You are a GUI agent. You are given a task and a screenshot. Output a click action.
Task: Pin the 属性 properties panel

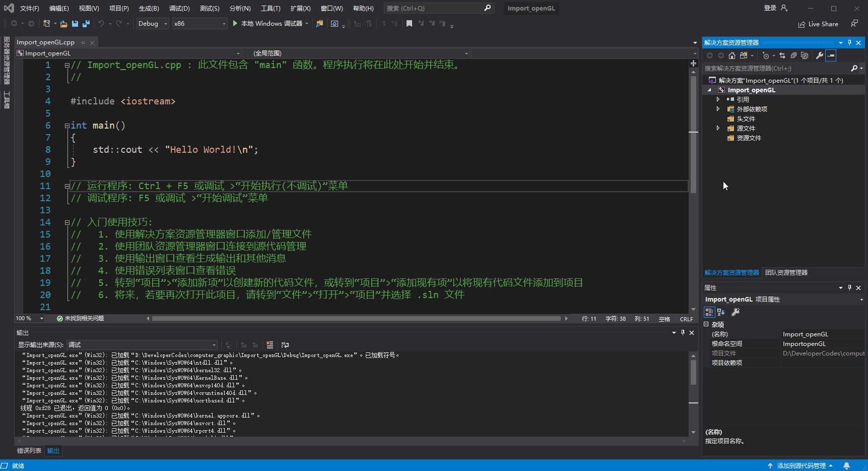tap(850, 287)
